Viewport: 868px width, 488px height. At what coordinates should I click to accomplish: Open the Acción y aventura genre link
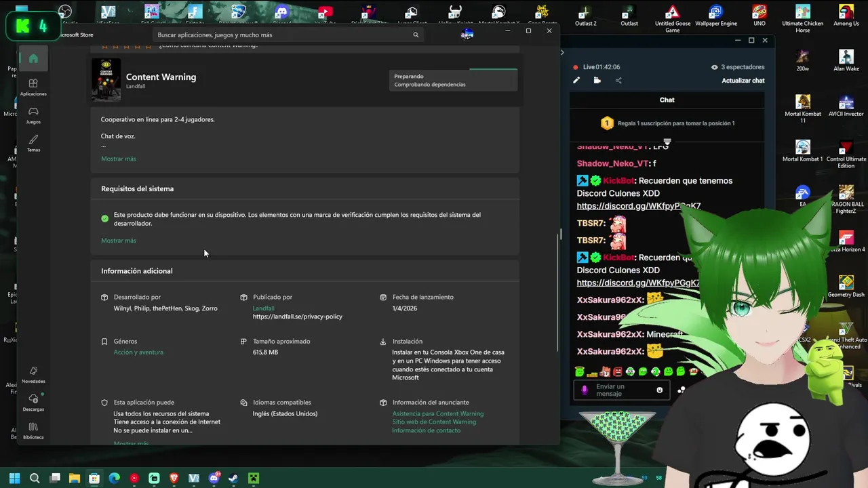click(x=138, y=352)
